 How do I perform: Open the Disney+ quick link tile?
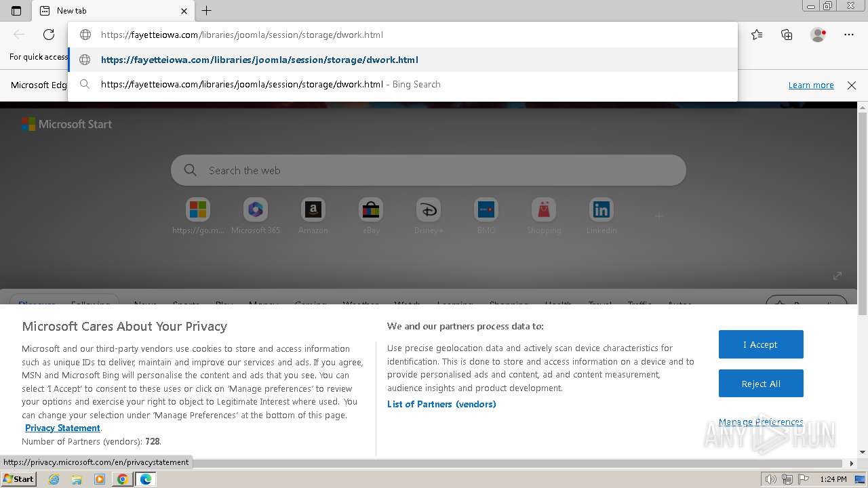(x=429, y=217)
